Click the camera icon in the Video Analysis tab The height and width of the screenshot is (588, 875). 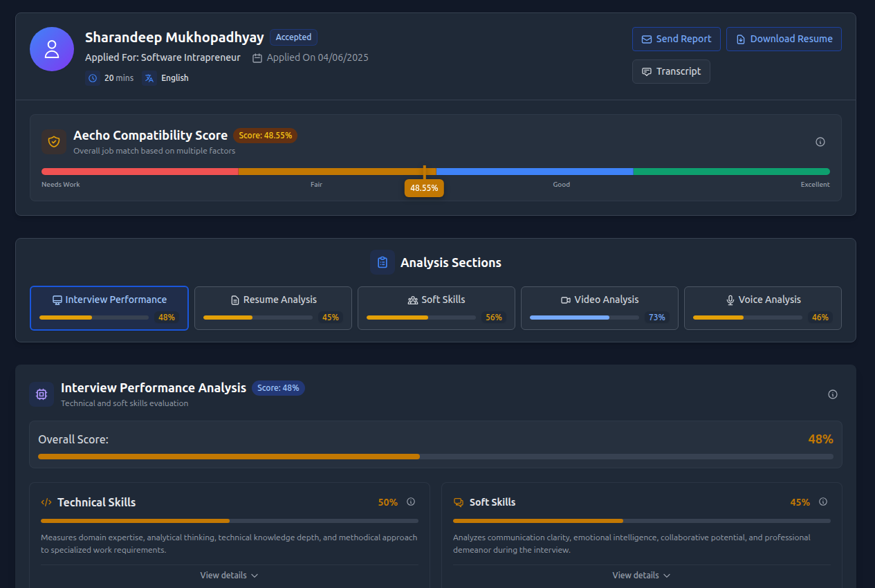coord(566,300)
